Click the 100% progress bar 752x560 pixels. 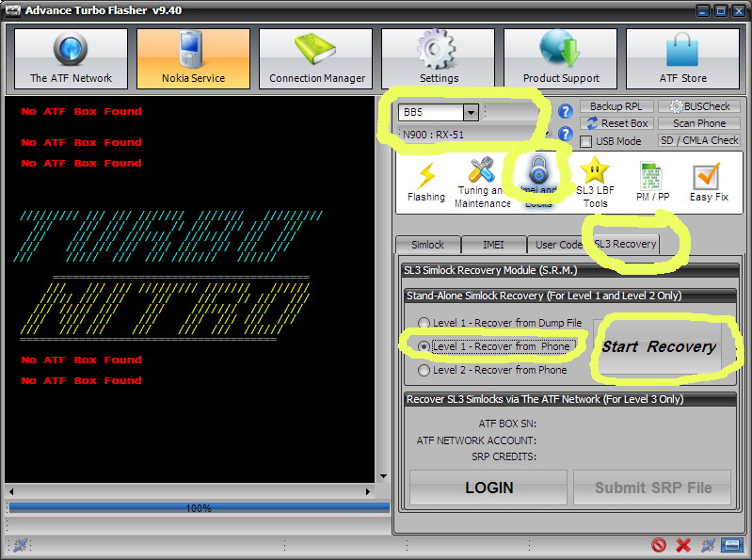click(x=199, y=507)
